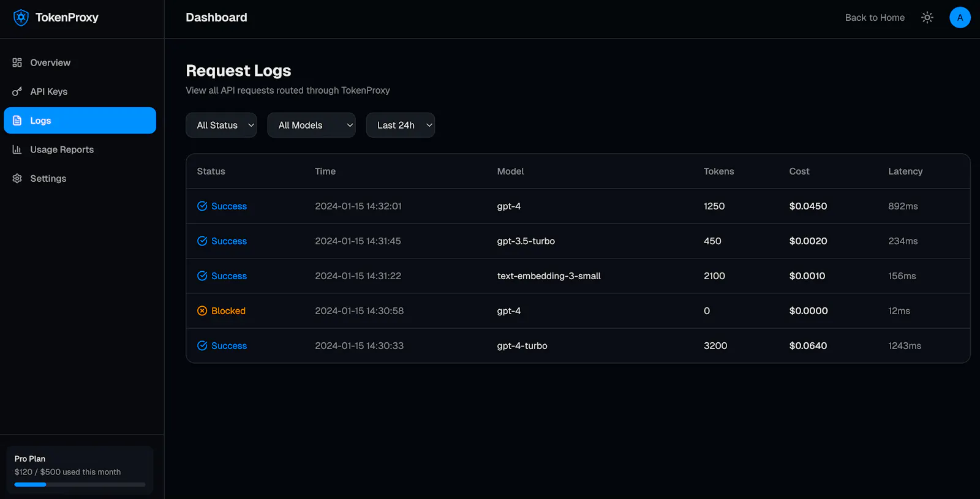The image size is (980, 499).
Task: Click the 1243ms latency value
Action: pos(905,346)
